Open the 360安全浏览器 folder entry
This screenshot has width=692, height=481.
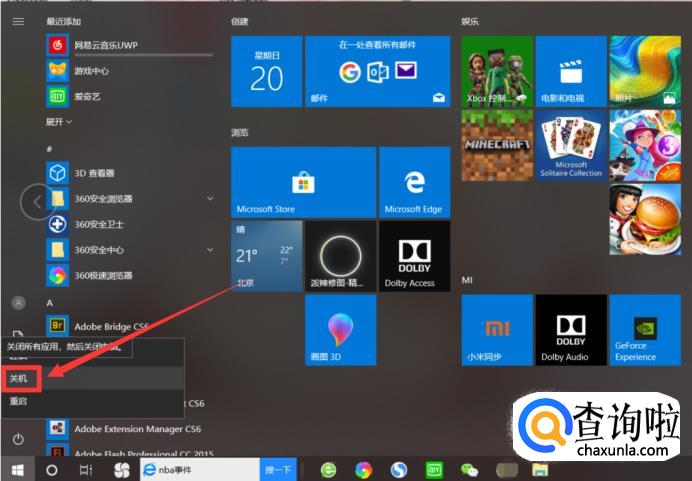coord(130,199)
